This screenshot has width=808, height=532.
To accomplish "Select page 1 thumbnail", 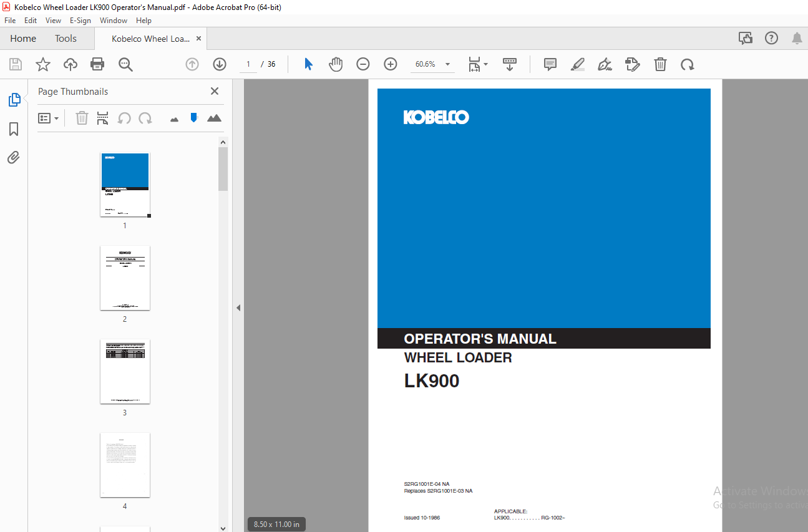I will (125, 185).
